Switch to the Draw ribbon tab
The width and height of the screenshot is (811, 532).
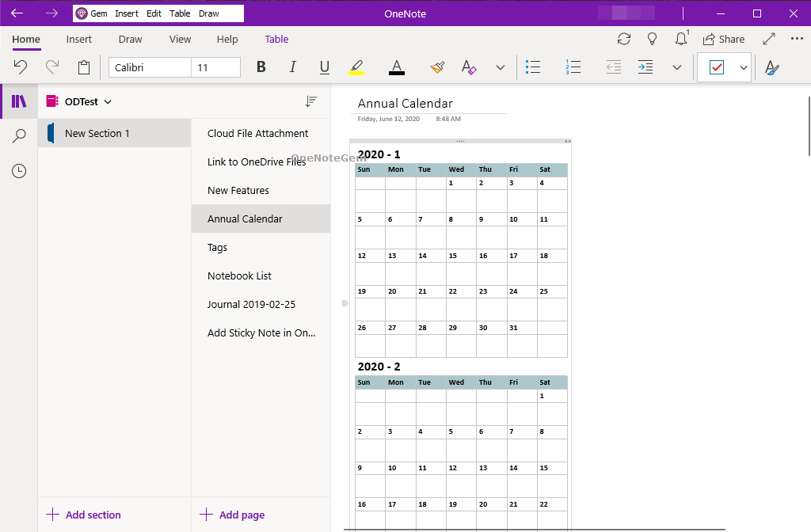coord(131,40)
